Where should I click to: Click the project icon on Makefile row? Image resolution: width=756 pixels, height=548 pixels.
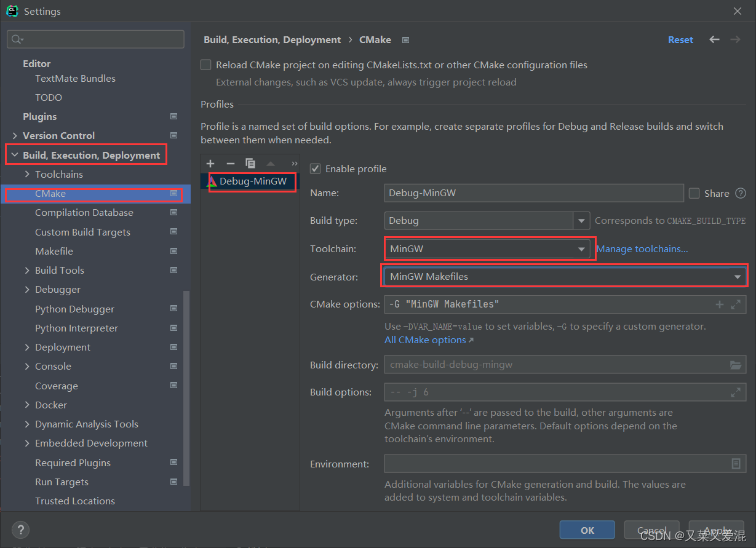click(x=174, y=251)
